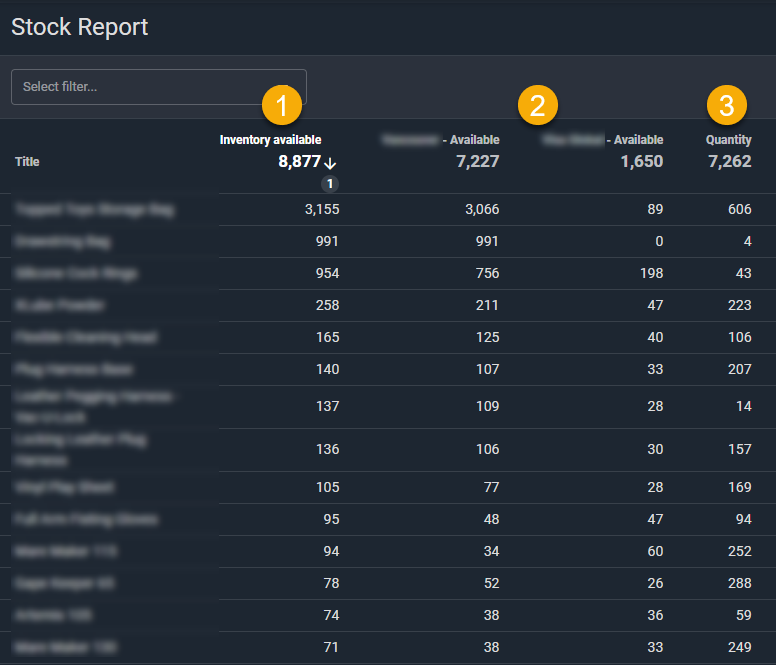
Task: Click the orange marker numbered 1
Action: tap(281, 105)
